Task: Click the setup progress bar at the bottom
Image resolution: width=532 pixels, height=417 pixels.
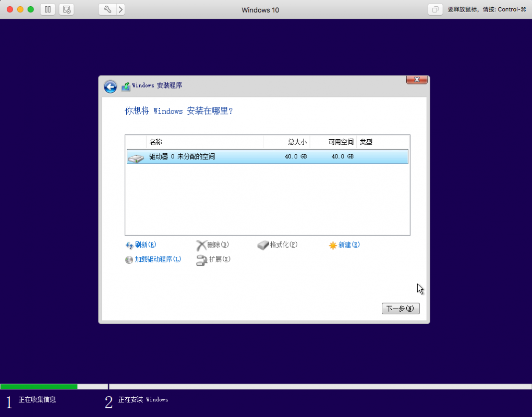Action: click(266, 386)
